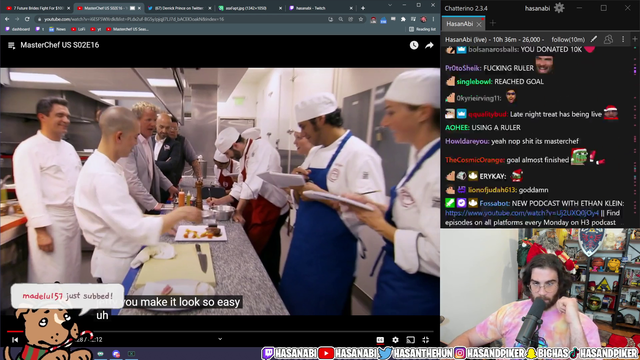Click username Fossabot in chat
Screen dimensions: 640x360
pos(494,203)
